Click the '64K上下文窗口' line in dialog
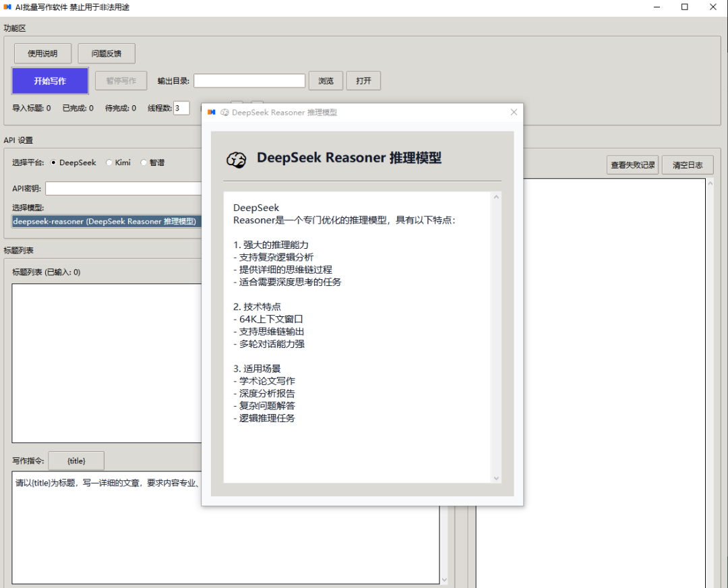Screen dimensions: 728x588 [268, 319]
